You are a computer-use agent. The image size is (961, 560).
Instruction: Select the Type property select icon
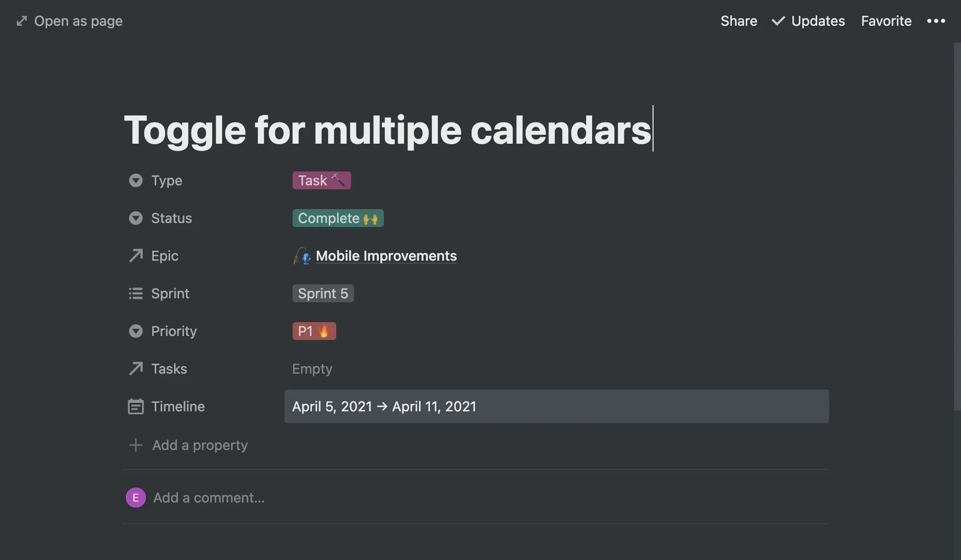[x=135, y=180]
